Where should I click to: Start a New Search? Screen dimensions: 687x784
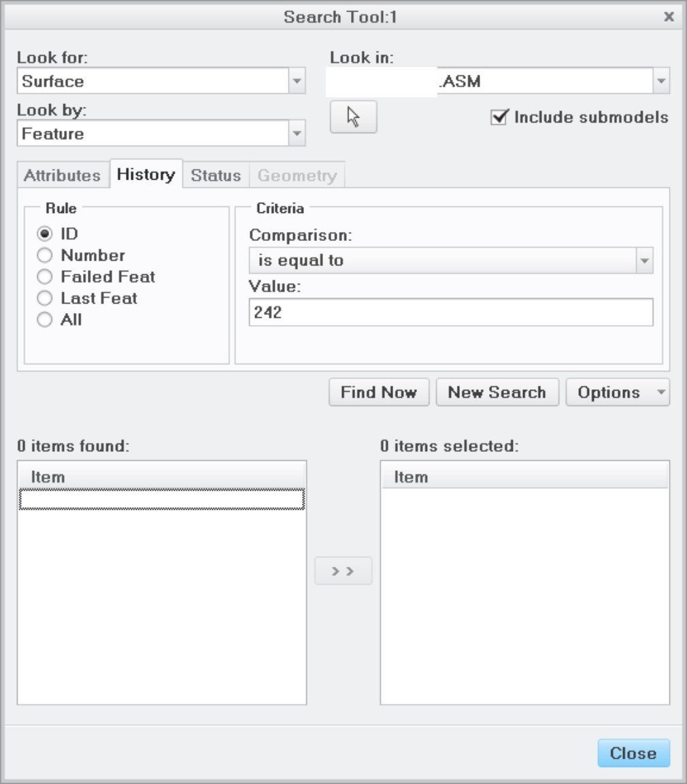pos(498,392)
